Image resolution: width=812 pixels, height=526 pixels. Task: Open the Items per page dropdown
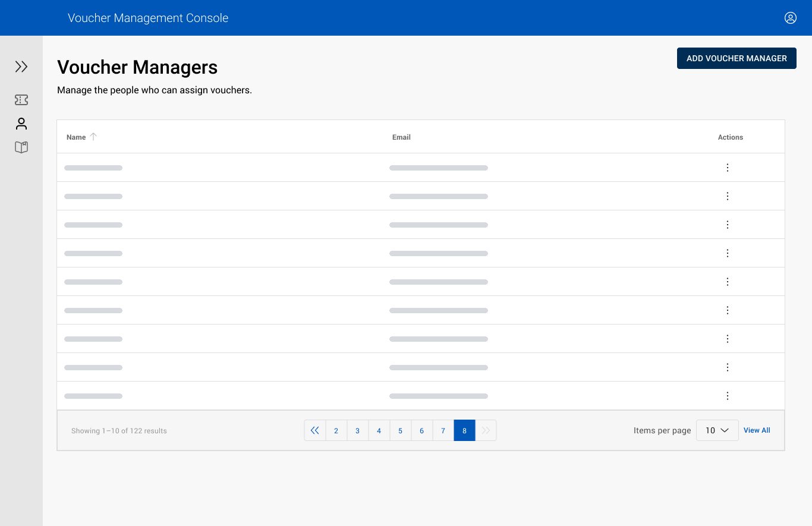point(717,430)
